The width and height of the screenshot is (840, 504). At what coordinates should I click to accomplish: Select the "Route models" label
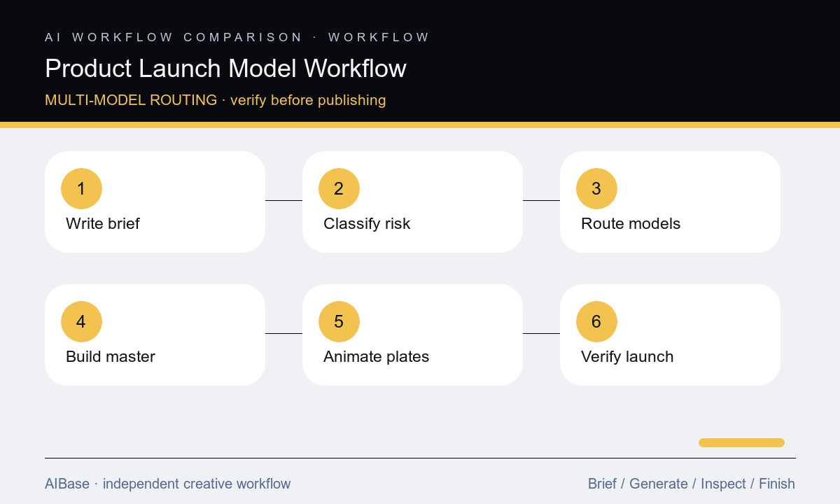[x=631, y=224]
